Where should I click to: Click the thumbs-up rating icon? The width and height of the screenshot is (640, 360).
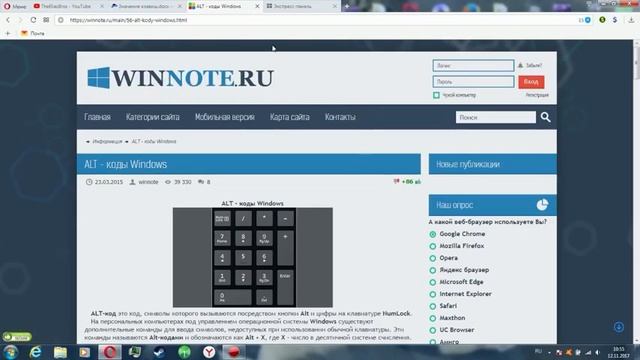(x=418, y=182)
